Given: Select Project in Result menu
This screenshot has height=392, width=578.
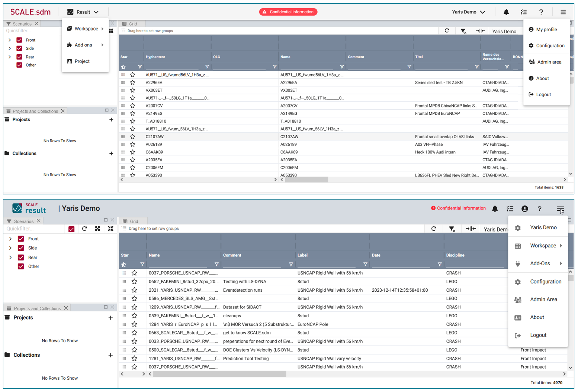Looking at the screenshot, I should pyautogui.click(x=85, y=61).
